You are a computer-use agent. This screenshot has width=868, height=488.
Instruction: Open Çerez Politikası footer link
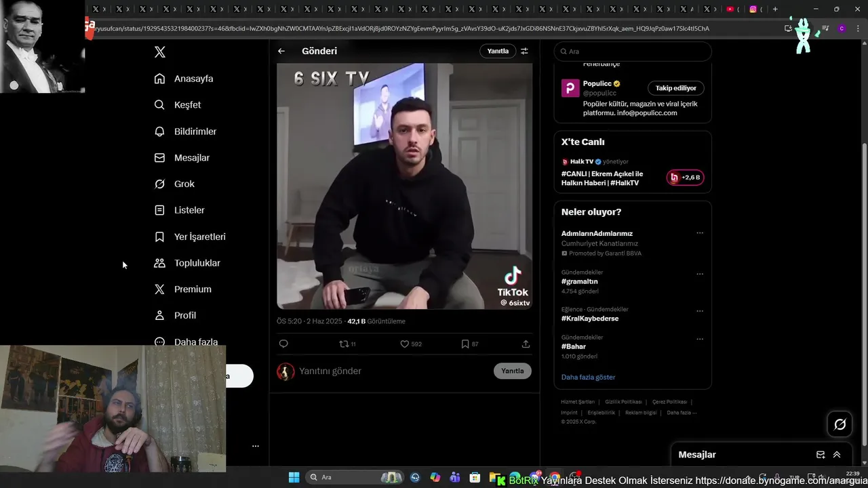coord(669,402)
